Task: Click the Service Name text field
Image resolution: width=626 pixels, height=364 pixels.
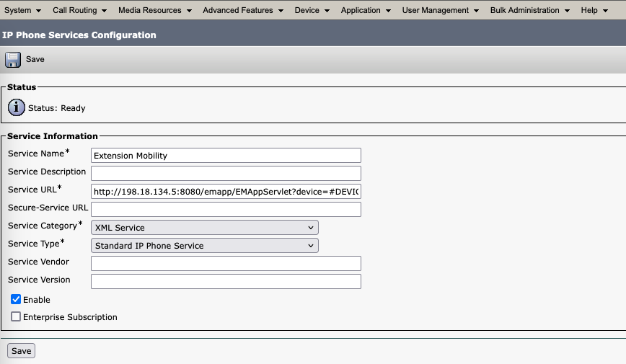Action: click(226, 156)
